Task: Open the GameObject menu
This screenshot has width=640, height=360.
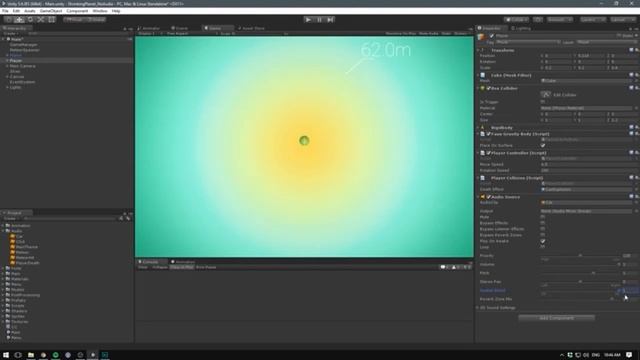Action: click(51, 11)
